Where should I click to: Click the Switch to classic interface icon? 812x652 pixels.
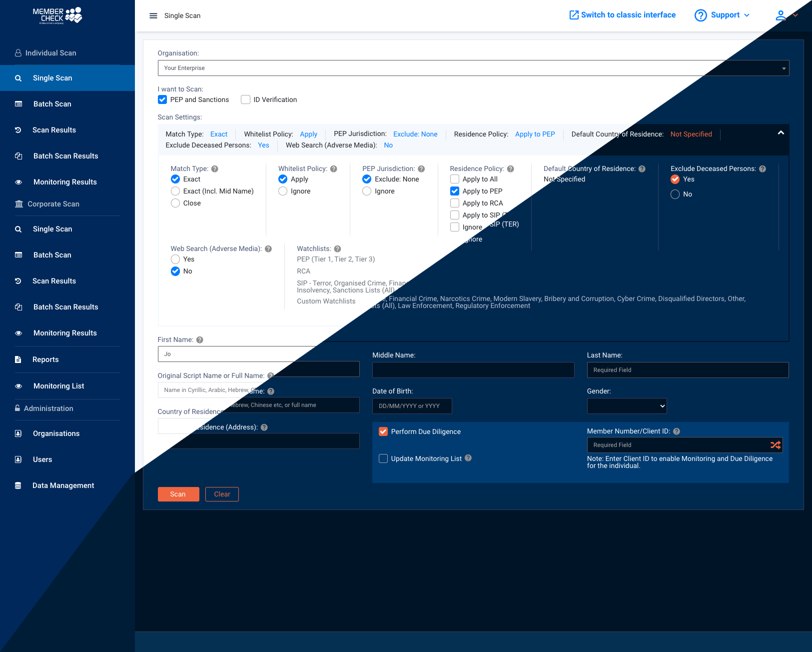pos(574,15)
